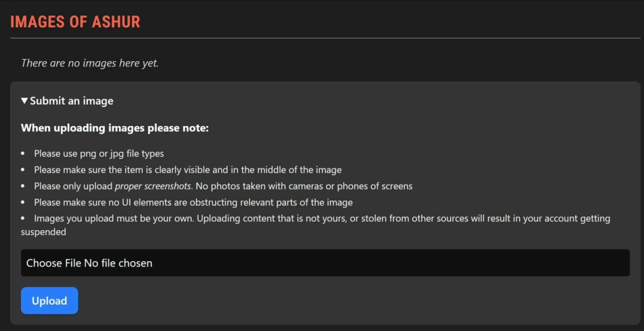Click the word suspended in the last guideline
The width and height of the screenshot is (644, 331).
coord(44,232)
